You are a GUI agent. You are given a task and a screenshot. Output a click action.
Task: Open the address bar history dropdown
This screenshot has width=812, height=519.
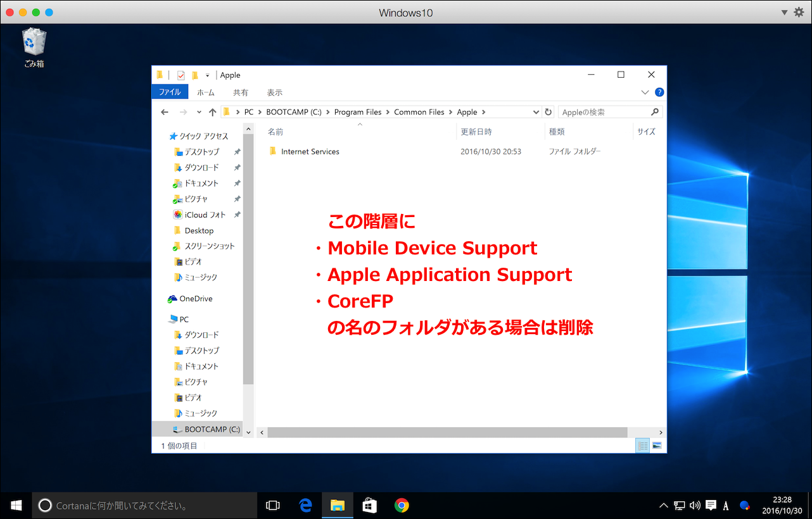click(x=536, y=112)
